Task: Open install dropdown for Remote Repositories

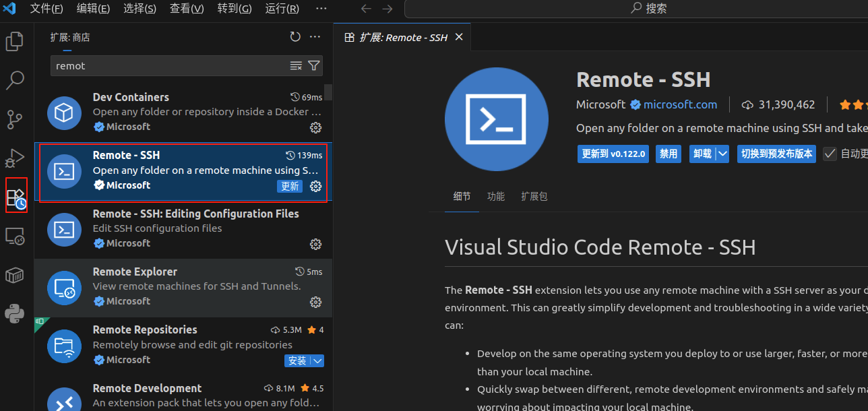Action: pos(317,360)
